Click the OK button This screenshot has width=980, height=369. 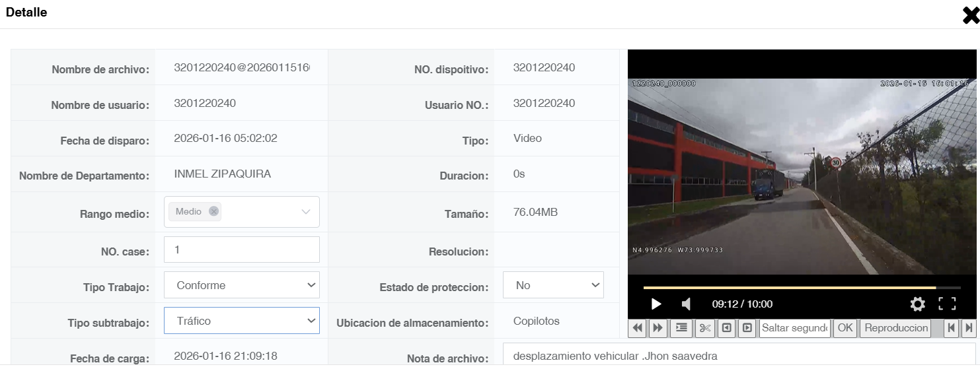(845, 327)
